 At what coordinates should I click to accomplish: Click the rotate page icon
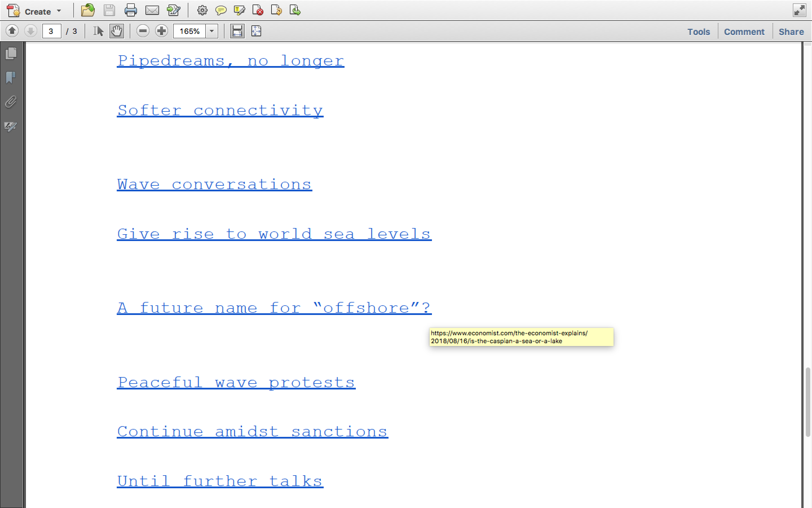276,10
